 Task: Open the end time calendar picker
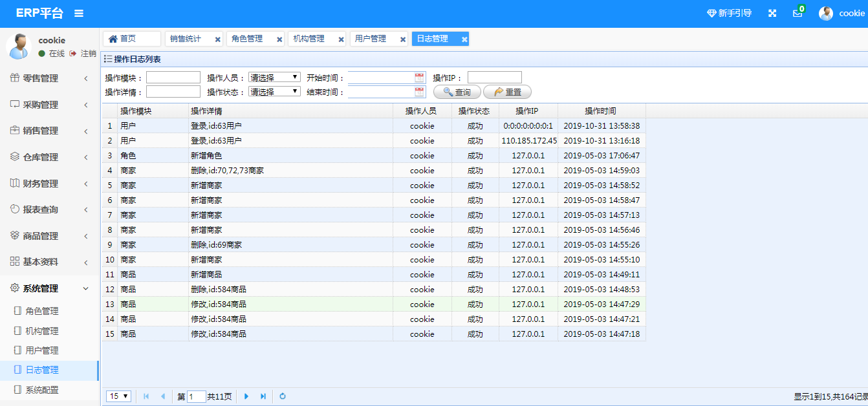[x=419, y=92]
